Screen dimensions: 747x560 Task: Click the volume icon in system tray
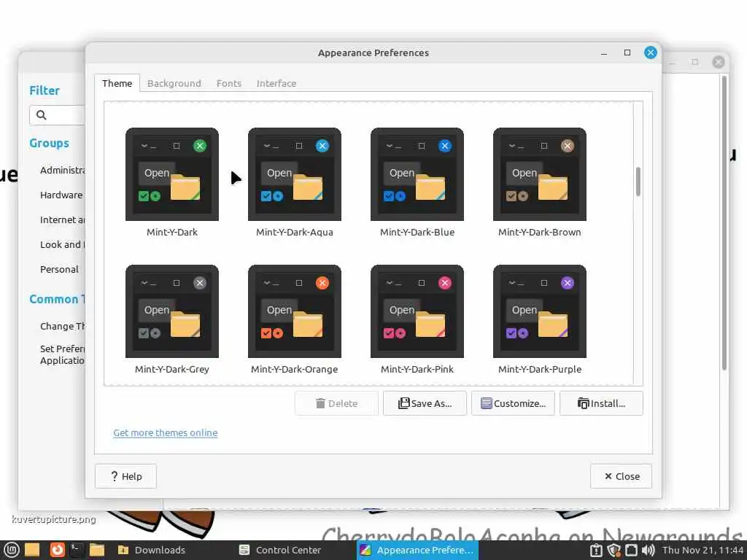(648, 550)
